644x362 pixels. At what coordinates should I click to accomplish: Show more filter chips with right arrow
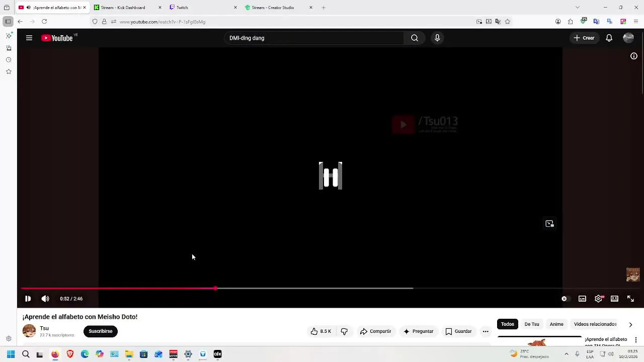pyautogui.click(x=630, y=325)
